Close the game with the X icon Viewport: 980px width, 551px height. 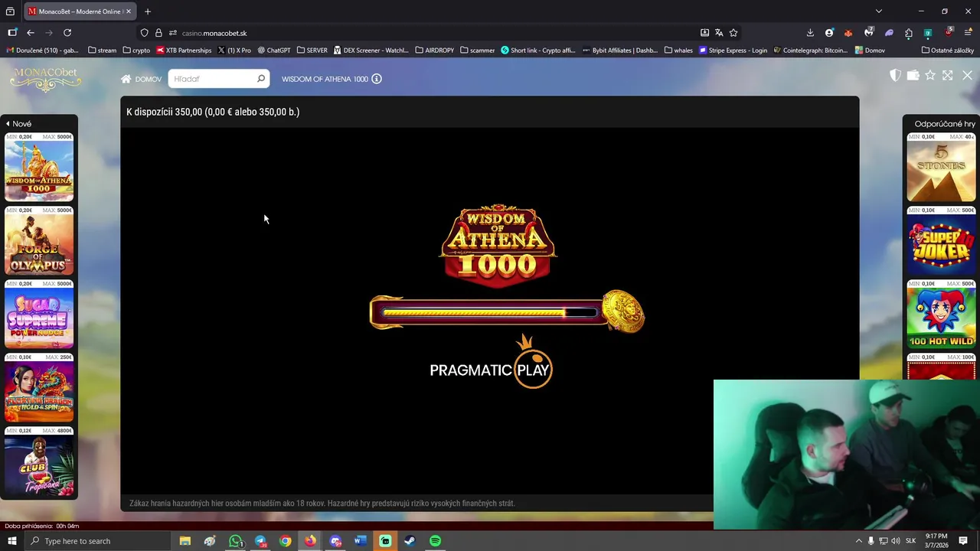(x=967, y=75)
